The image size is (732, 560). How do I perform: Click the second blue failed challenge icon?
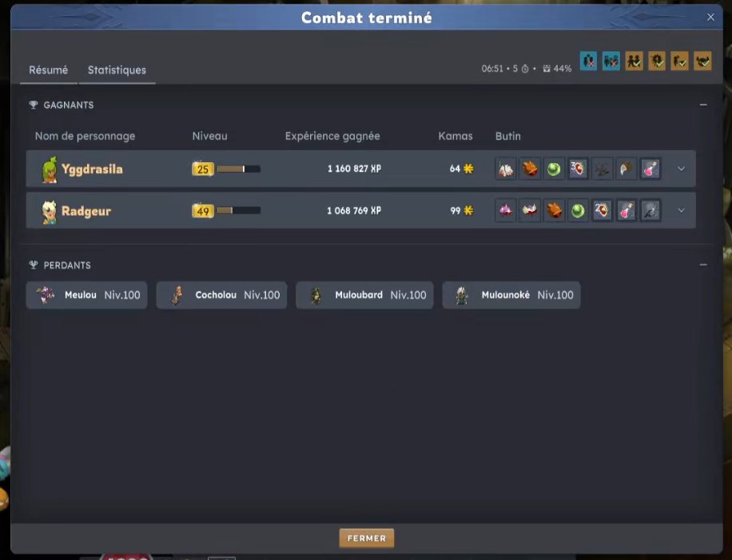pos(611,62)
